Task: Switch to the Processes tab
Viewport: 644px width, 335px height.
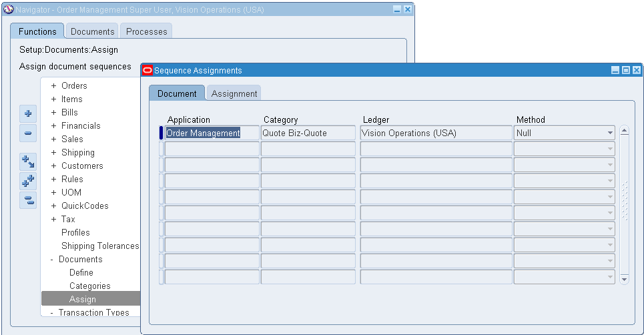Action: 147,31
